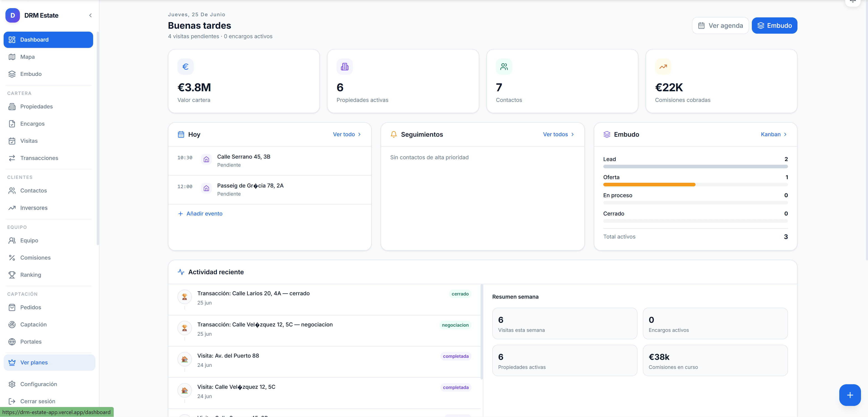
Task: Click the Captación target icon
Action: point(12,324)
